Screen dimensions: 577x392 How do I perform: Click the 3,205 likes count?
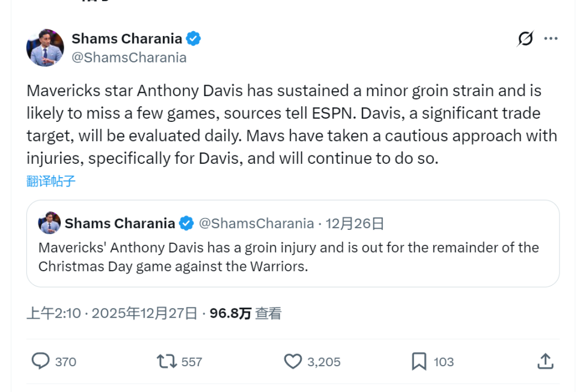324,362
